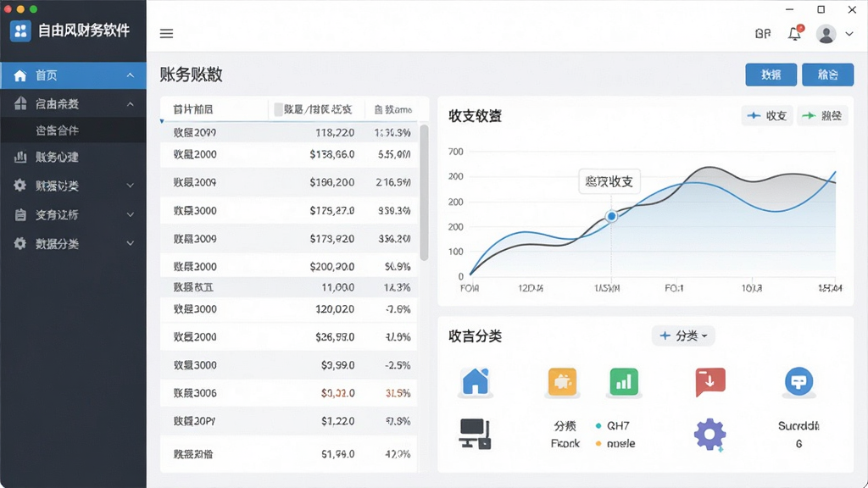Open the user account dropdown arrow
The width and height of the screenshot is (868, 488).
point(849,34)
